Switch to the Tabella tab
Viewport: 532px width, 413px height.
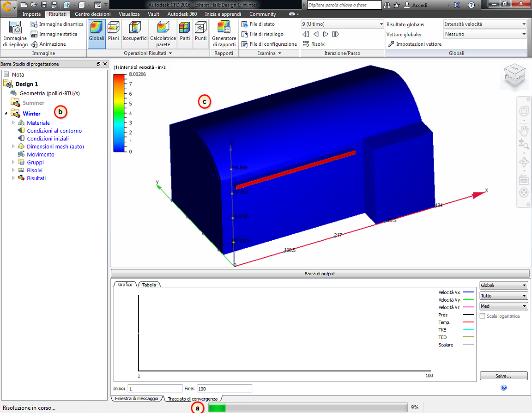149,285
